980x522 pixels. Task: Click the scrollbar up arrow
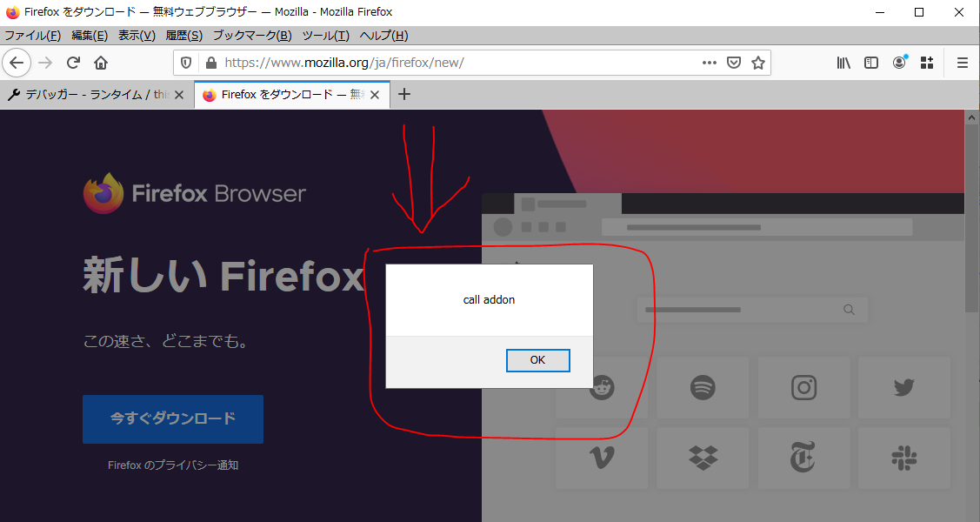[972, 117]
